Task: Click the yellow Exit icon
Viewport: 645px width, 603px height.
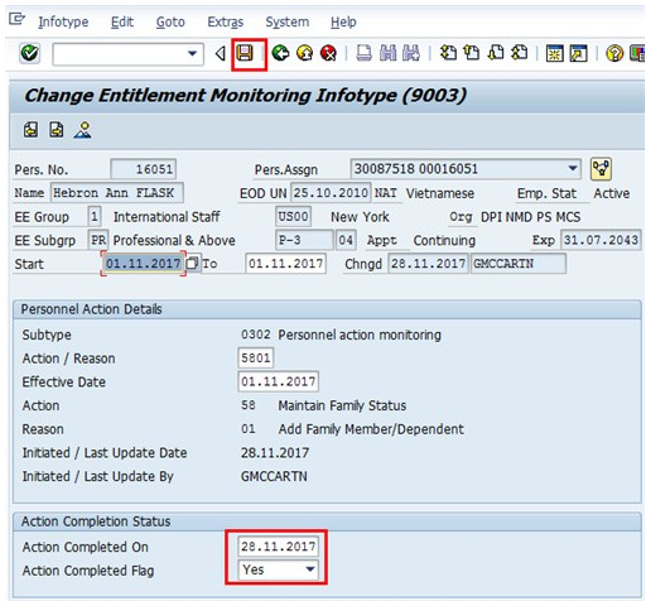Action: (304, 53)
